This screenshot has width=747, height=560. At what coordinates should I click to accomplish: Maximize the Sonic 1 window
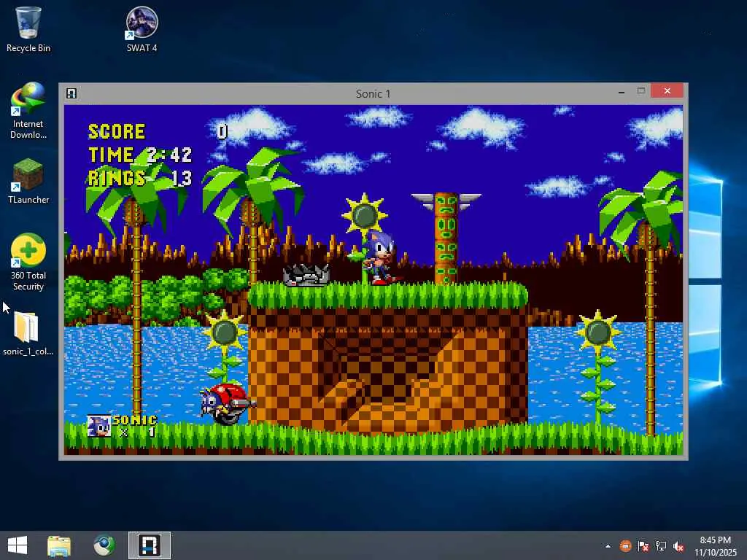tap(640, 91)
